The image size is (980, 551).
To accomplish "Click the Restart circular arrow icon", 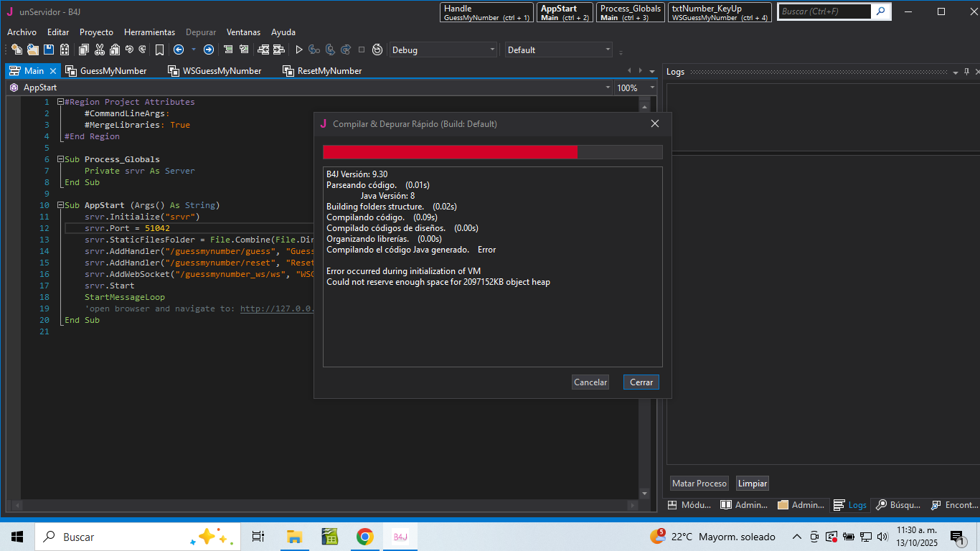I will pos(377,50).
